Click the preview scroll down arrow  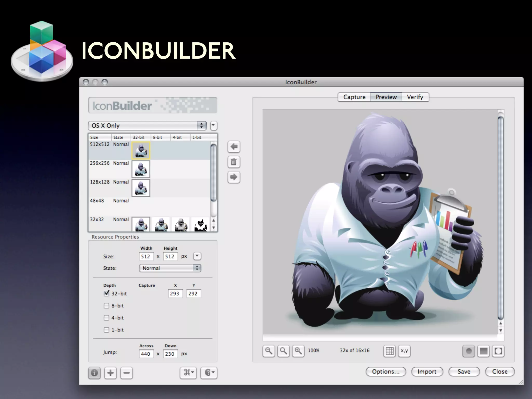[x=501, y=331]
